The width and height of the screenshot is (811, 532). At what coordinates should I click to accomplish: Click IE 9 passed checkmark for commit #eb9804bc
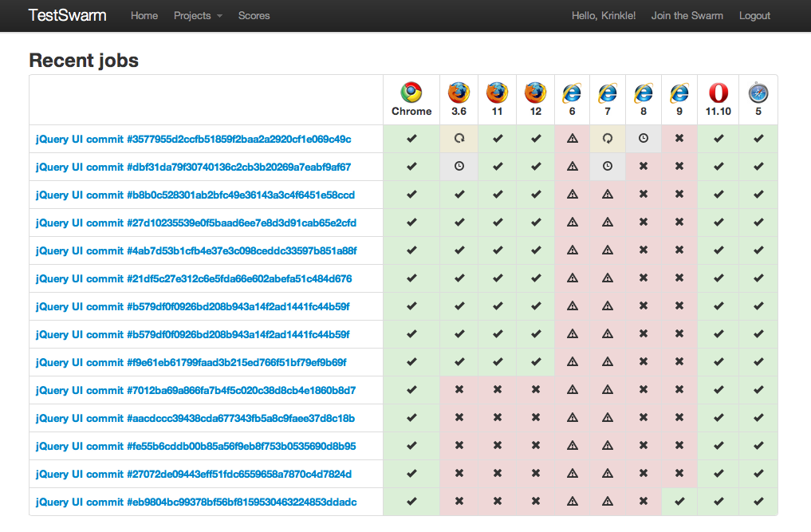[679, 501]
